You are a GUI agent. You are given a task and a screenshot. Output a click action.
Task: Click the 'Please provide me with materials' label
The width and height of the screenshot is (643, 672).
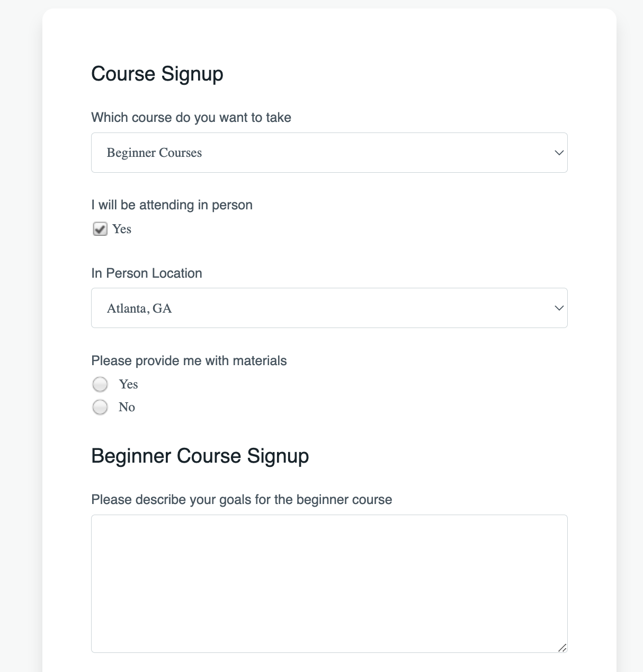189,361
